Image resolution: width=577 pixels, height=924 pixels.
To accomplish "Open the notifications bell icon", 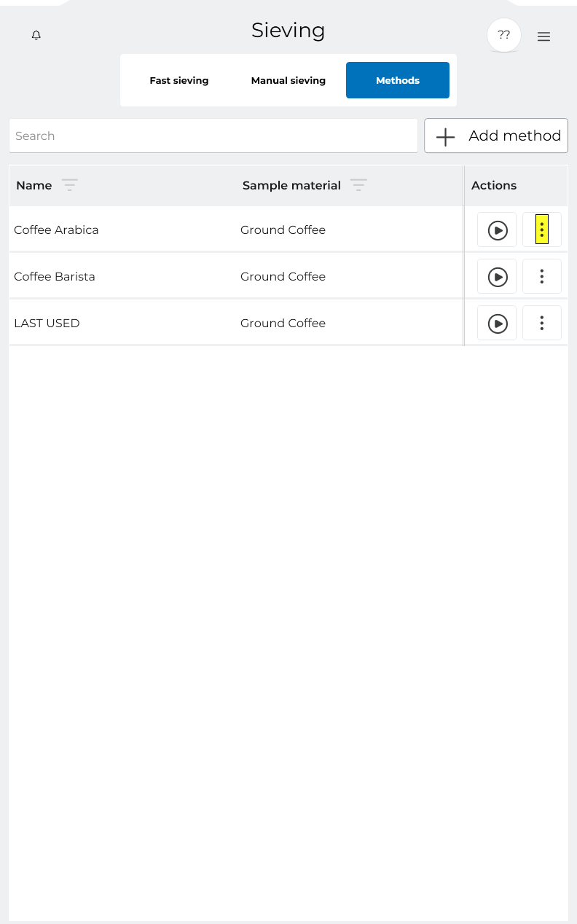I will (x=36, y=35).
